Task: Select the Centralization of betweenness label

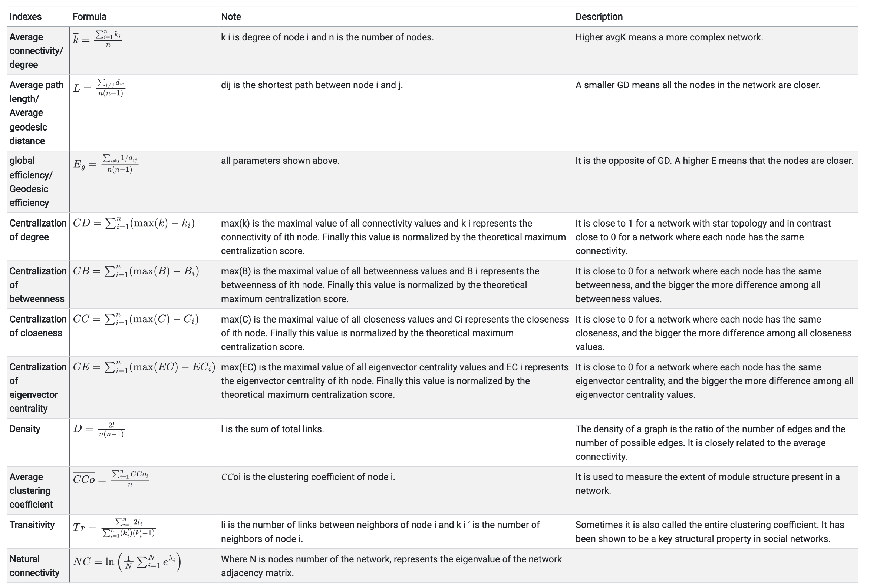Action: [x=38, y=285]
